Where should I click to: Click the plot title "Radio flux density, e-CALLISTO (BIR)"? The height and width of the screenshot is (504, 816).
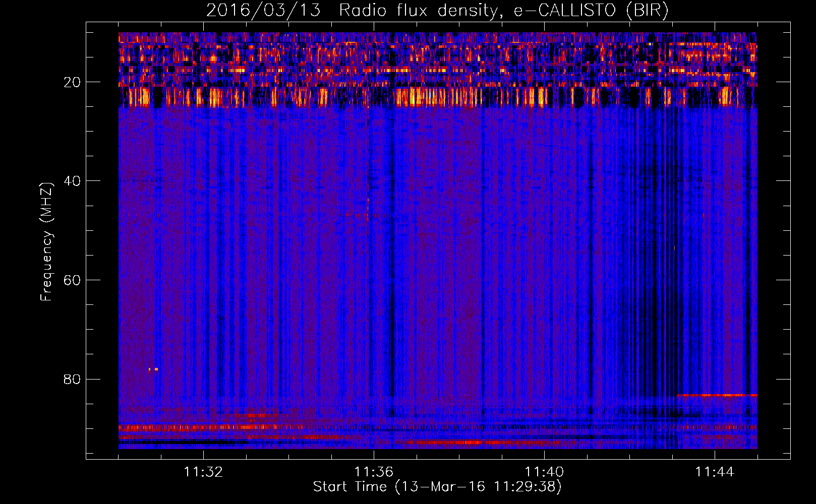coord(503,11)
